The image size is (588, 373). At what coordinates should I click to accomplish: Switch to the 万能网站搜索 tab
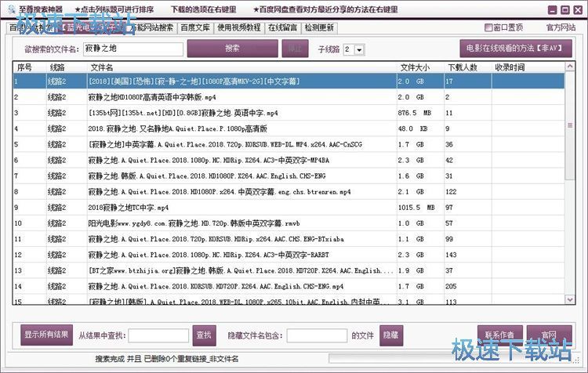tap(152, 27)
